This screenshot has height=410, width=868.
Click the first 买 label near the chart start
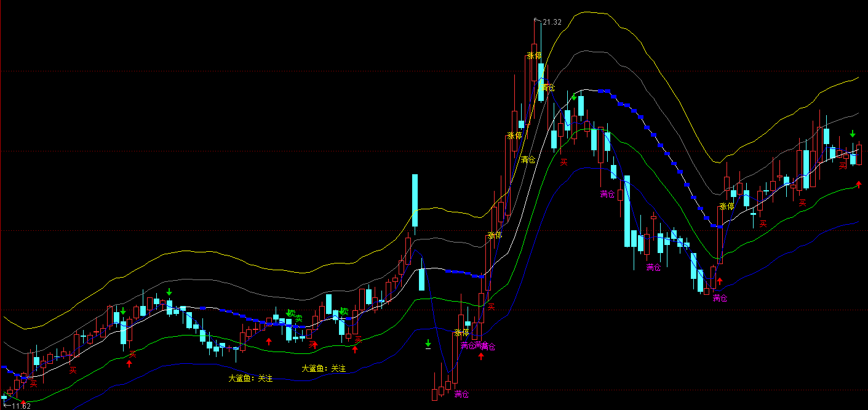coord(33,383)
